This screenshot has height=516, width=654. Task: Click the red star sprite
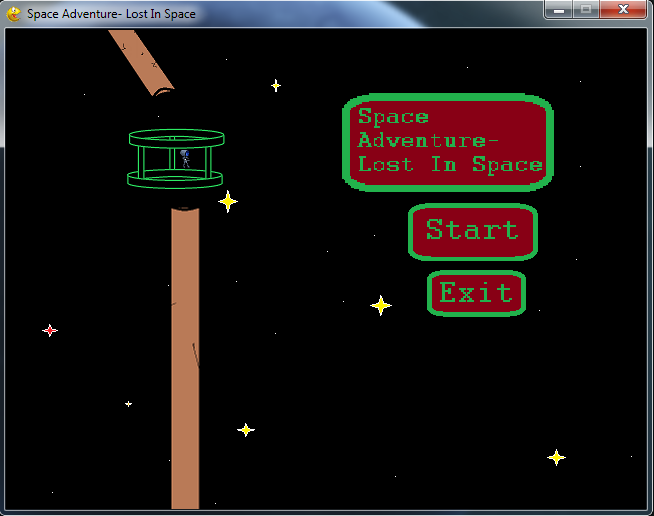[50, 330]
